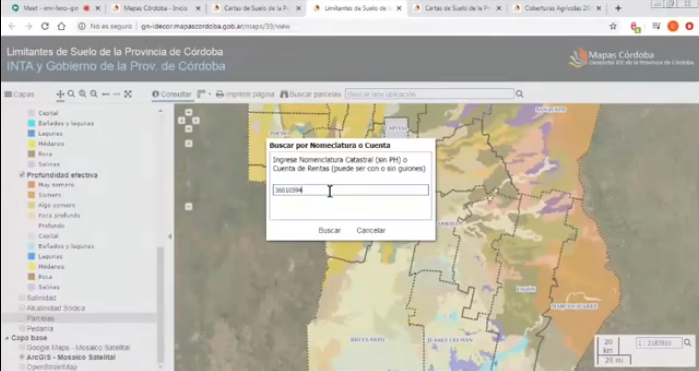The width and height of the screenshot is (699, 371).
Task: Pan map up with arrow control
Action: (189, 112)
